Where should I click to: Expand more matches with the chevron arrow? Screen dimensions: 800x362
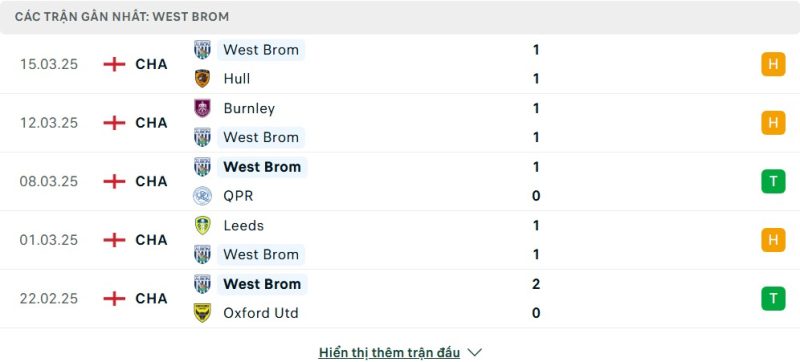pos(474,352)
